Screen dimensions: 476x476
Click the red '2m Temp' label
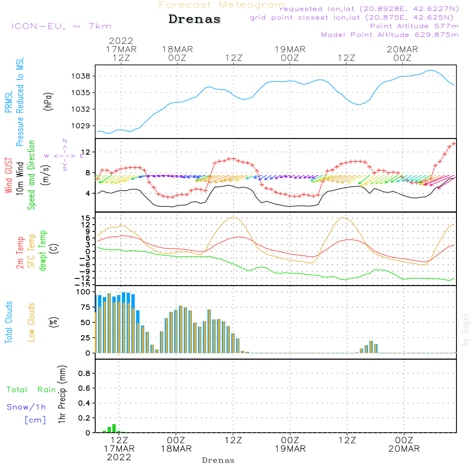(x=20, y=253)
